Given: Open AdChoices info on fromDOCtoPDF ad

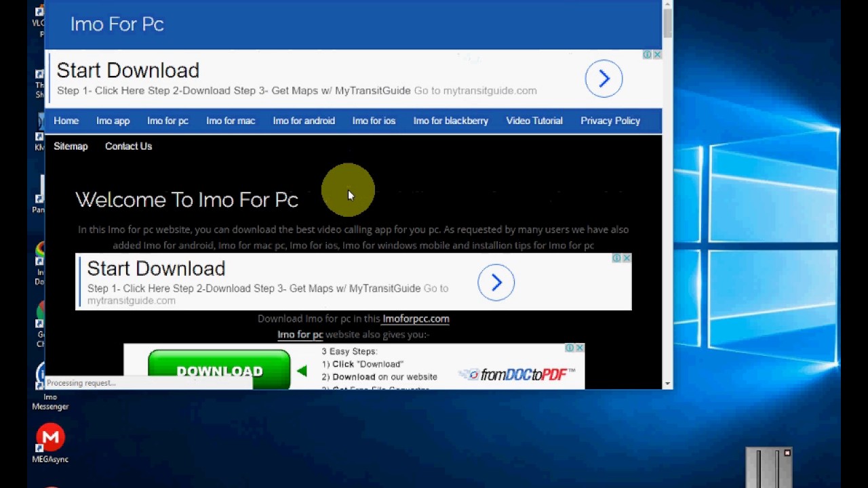Looking at the screenshot, I should coord(570,348).
